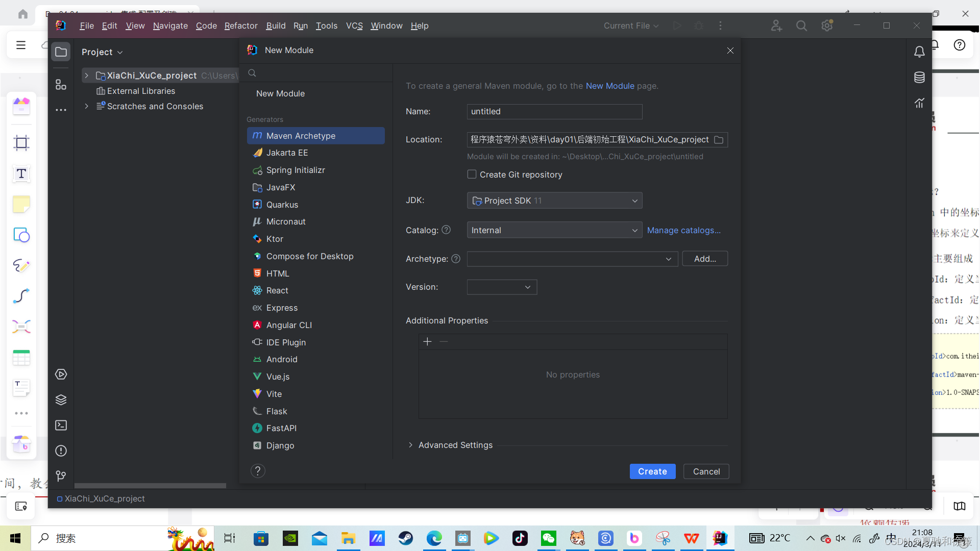Open the Structure tool window icon
980x551 pixels.
coord(61,85)
